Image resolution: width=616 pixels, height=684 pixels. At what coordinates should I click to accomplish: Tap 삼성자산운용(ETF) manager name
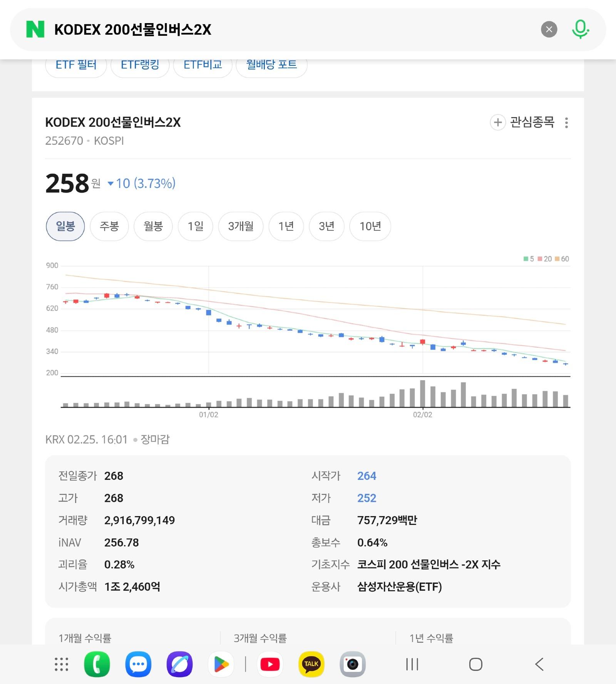tap(399, 587)
